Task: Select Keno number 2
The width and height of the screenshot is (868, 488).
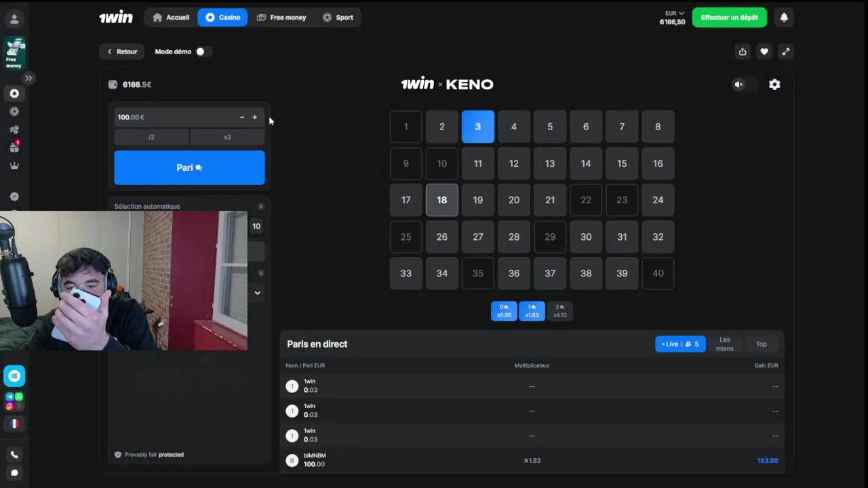Action: coord(442,127)
